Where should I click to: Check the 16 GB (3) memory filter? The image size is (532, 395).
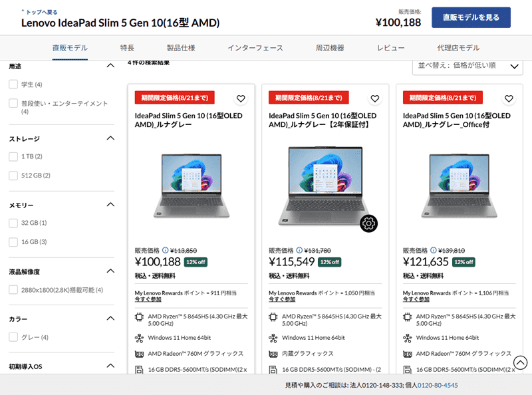tap(13, 242)
